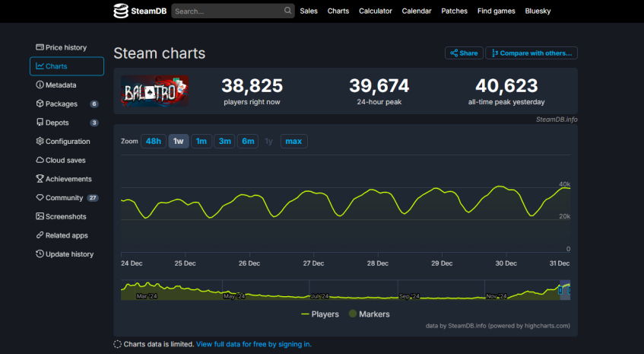Set chart zoom to 3m

click(224, 141)
